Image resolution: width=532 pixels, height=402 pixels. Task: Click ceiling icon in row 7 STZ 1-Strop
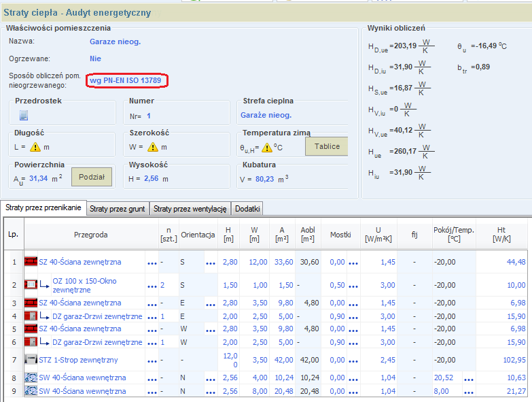tap(31, 359)
